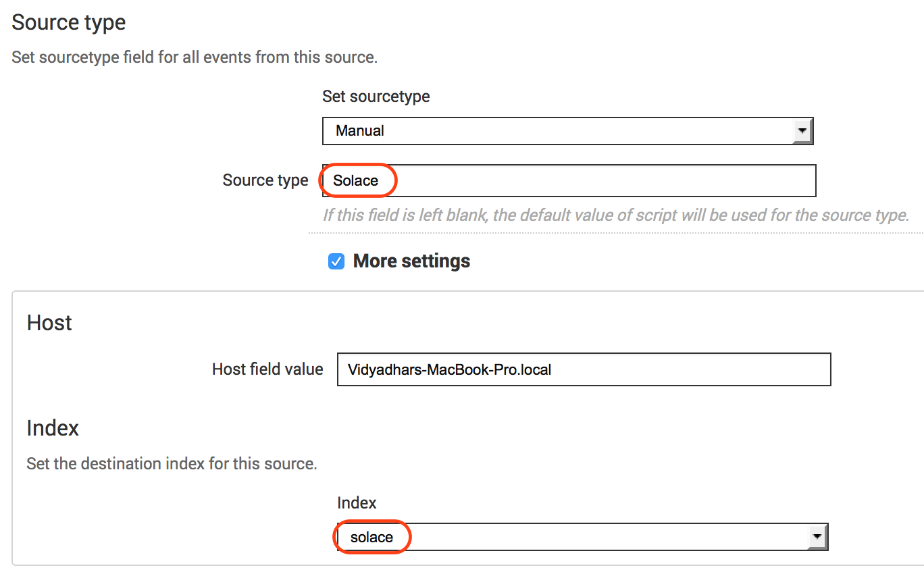Click 'Set sourcetype field for all events' description

click(195, 57)
